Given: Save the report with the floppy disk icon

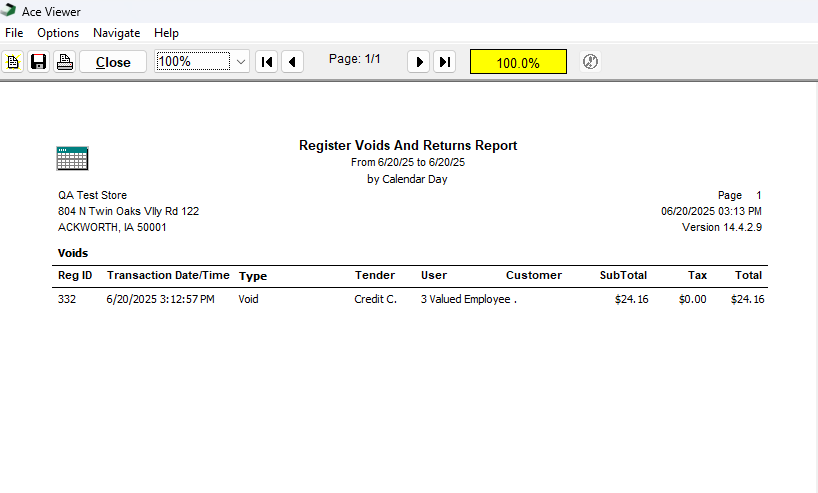Looking at the screenshot, I should click(39, 62).
